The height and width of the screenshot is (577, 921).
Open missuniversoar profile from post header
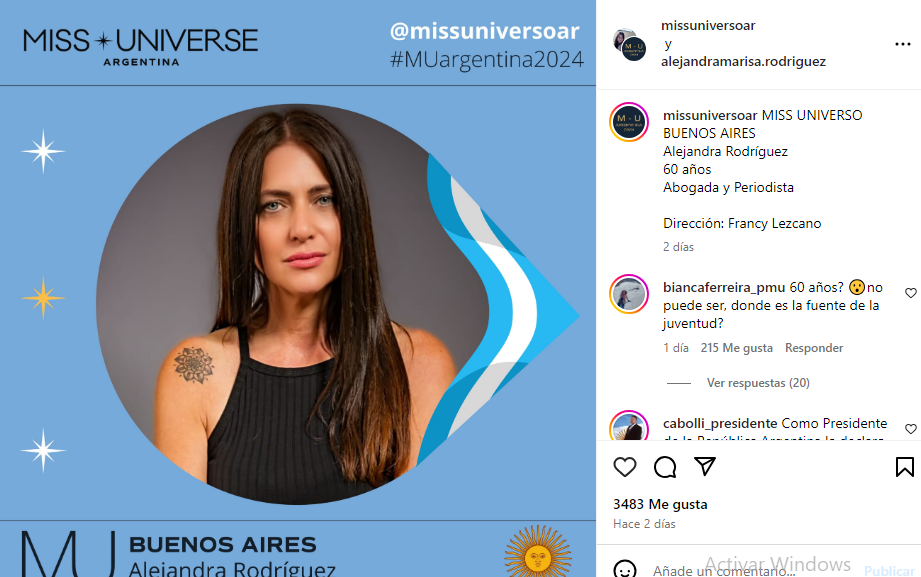point(708,25)
